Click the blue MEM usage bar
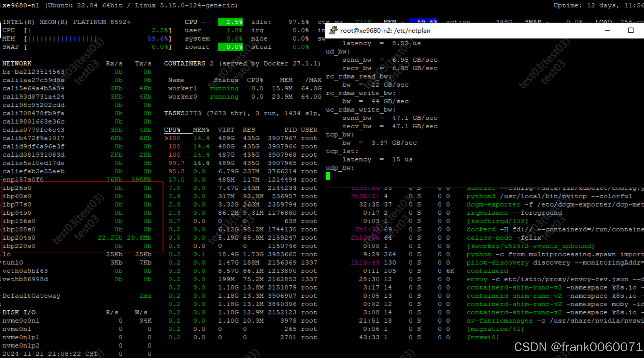Viewport: 644px width, 358px height. [x=63, y=39]
